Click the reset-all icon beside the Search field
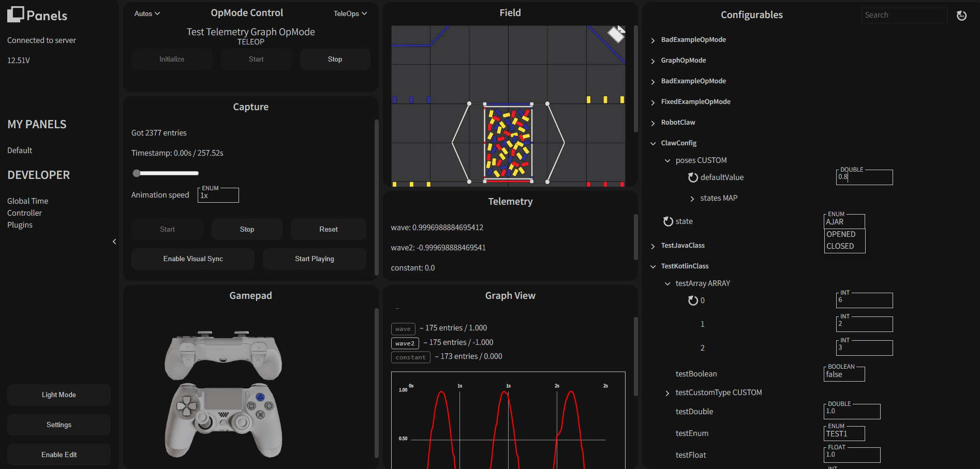980x469 pixels. [x=961, y=16]
